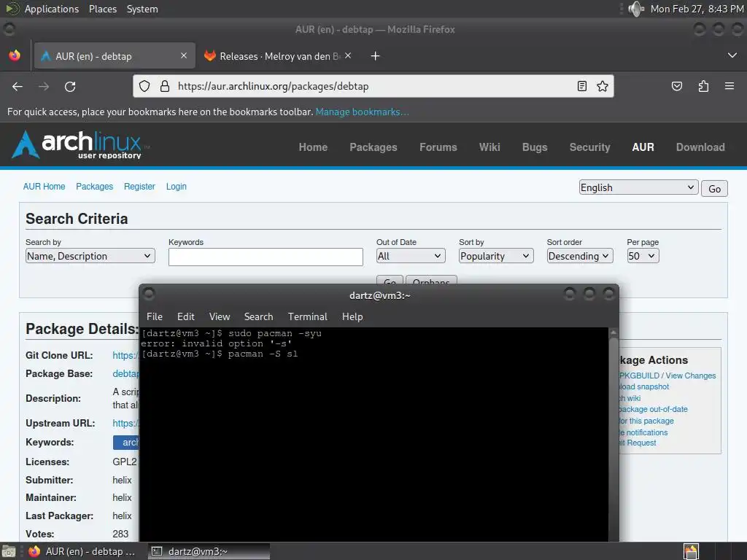The height and width of the screenshot is (560, 747).
Task: Expand the Search by dropdown
Action: pyautogui.click(x=90, y=256)
